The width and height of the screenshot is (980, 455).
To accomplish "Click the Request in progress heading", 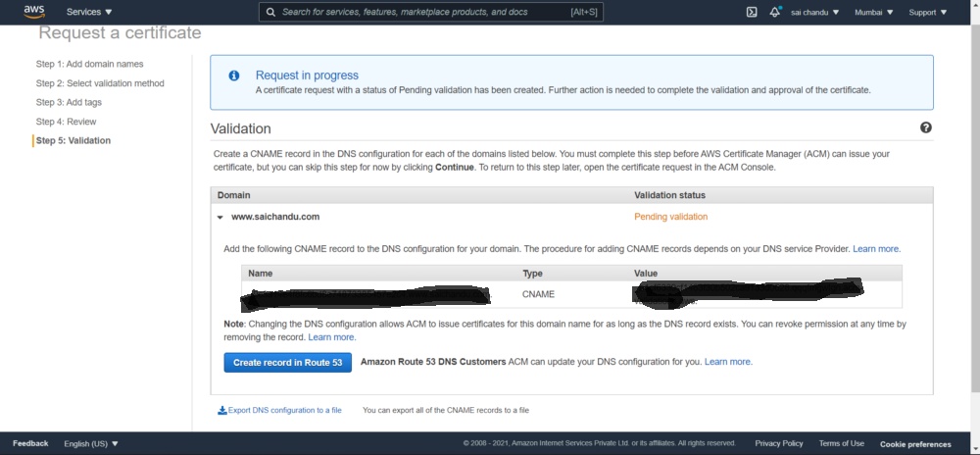I will point(307,76).
